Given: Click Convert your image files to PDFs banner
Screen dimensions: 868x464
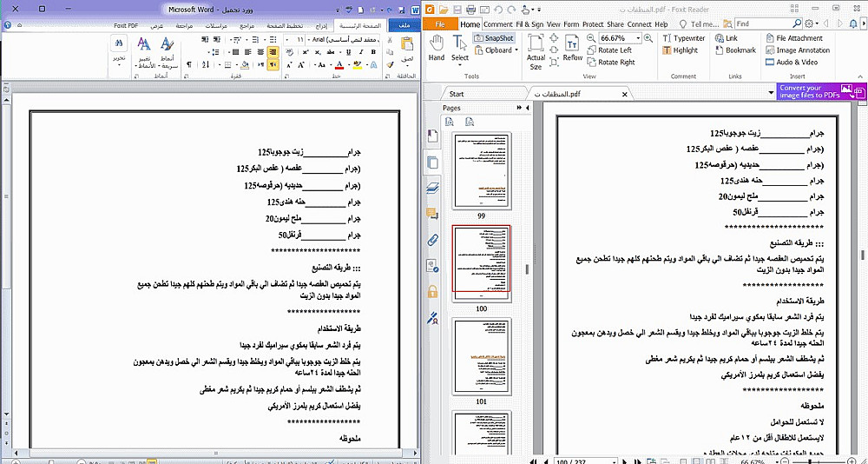Looking at the screenshot, I should 822,91.
